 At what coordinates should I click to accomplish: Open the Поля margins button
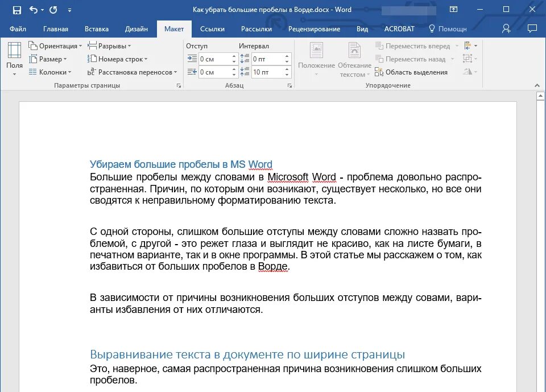point(14,59)
